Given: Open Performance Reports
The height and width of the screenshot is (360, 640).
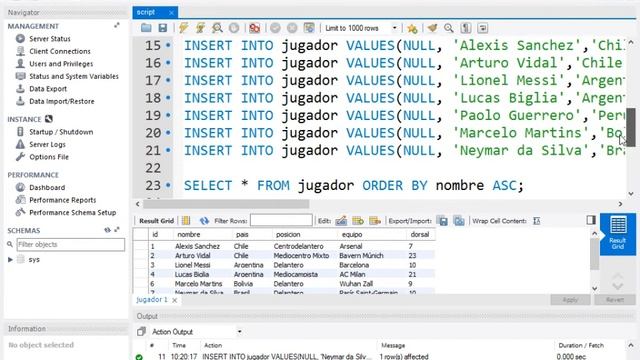Looking at the screenshot, I should point(62,200).
